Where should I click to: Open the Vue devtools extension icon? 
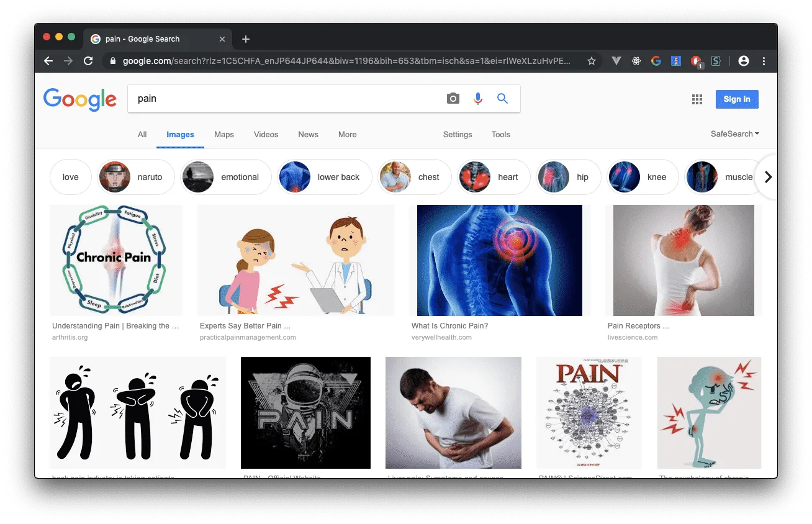pos(616,61)
